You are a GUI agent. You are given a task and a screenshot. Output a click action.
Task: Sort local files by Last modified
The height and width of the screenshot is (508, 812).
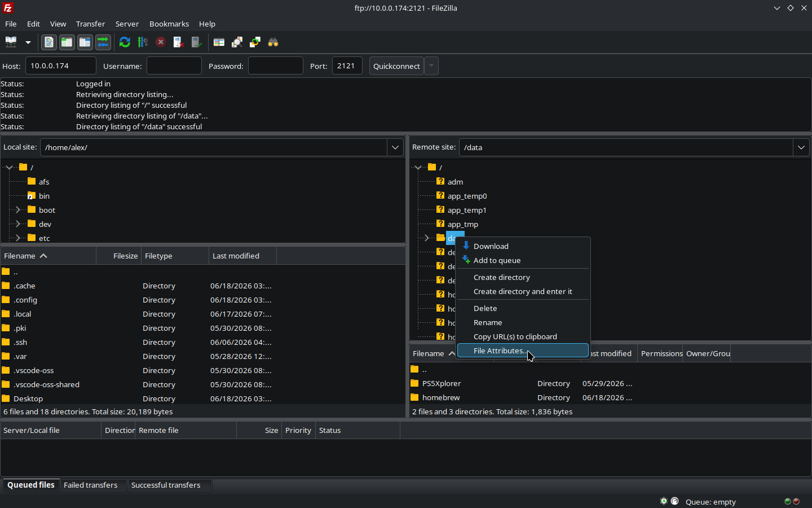pos(242,256)
